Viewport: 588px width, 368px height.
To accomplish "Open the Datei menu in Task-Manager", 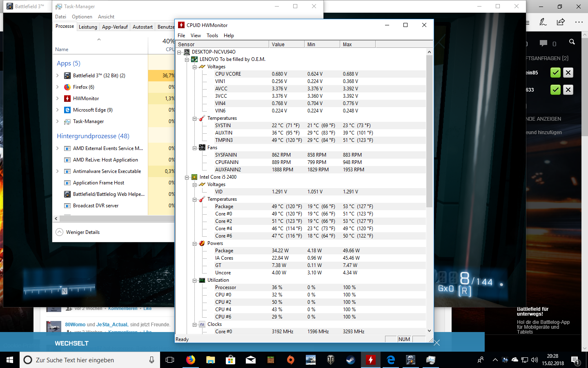I will pyautogui.click(x=61, y=17).
